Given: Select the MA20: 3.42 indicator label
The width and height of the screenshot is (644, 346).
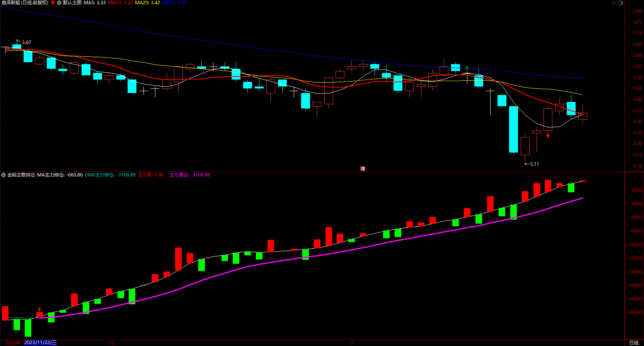Looking at the screenshot, I should (x=147, y=3).
